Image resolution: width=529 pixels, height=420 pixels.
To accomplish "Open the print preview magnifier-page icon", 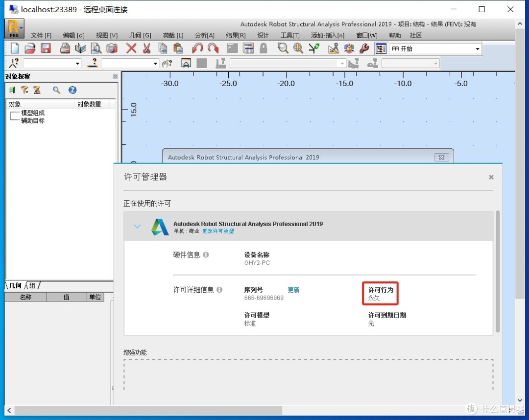I will click(96, 48).
